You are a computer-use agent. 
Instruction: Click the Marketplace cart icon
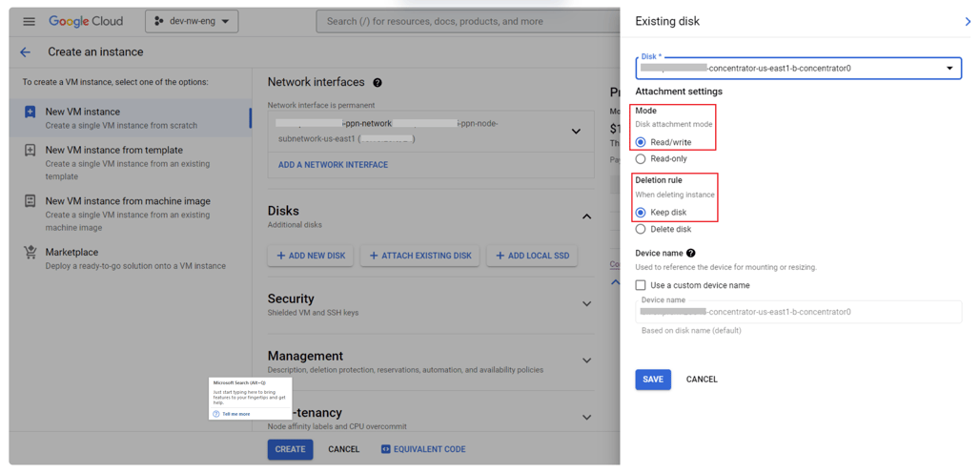tap(31, 253)
